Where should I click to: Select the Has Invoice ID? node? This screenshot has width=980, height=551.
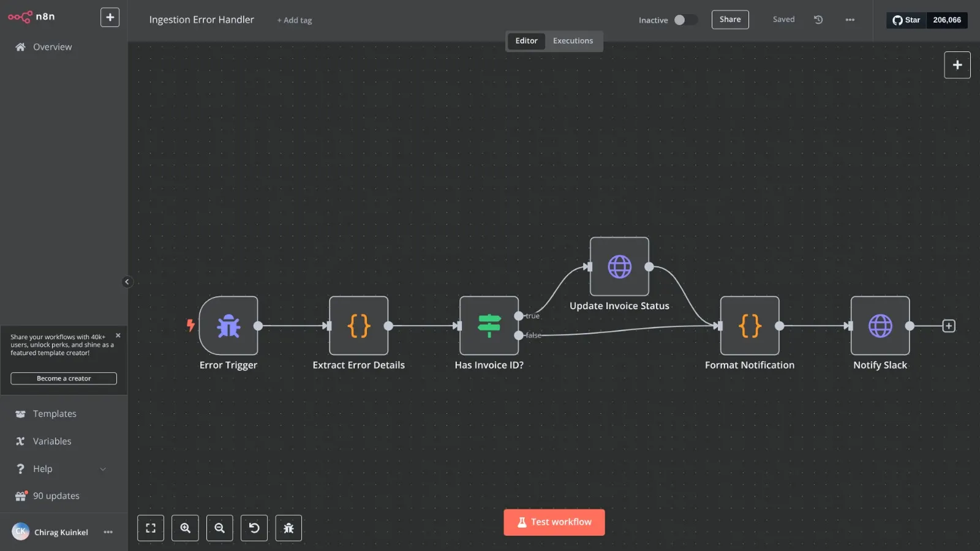489,326
